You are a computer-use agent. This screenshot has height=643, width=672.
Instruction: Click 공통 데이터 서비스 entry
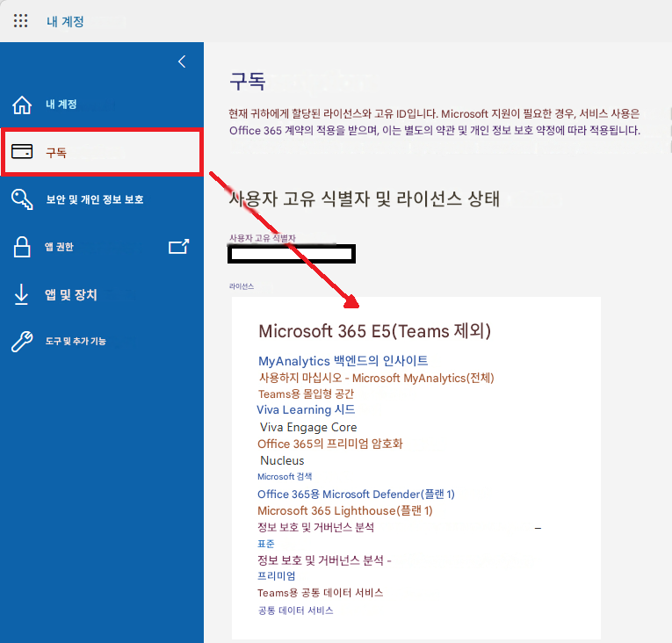[x=295, y=610]
